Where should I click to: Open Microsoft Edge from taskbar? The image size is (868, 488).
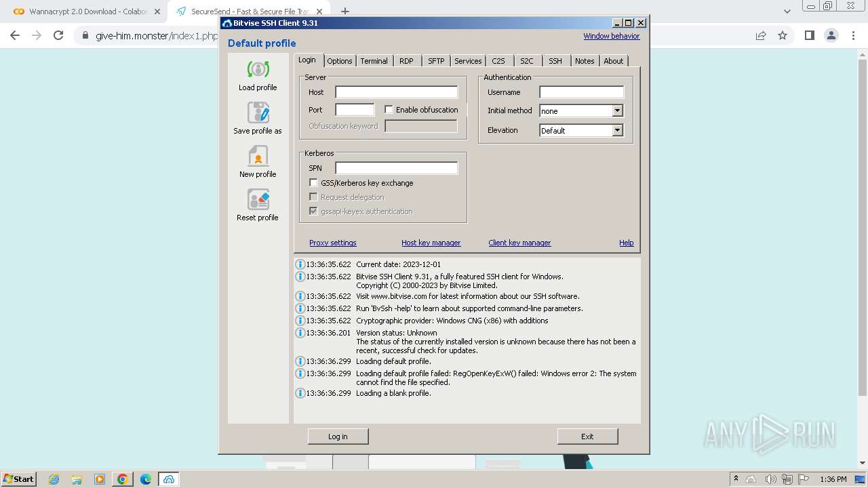point(146,479)
